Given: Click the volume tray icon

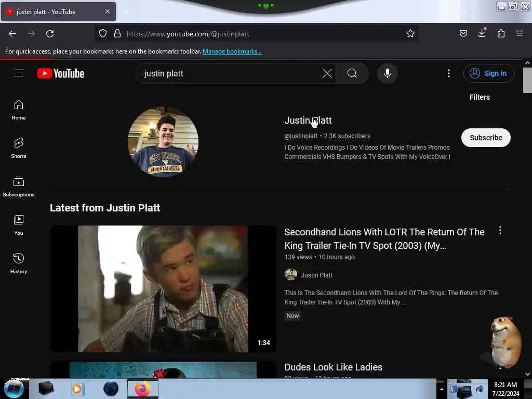Looking at the screenshot, I should pos(480,389).
